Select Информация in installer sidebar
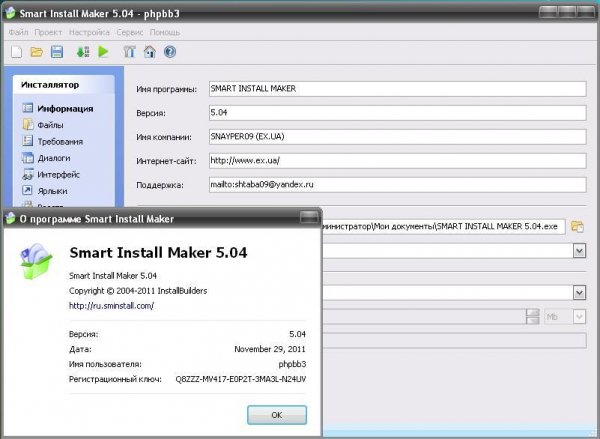 (x=65, y=109)
